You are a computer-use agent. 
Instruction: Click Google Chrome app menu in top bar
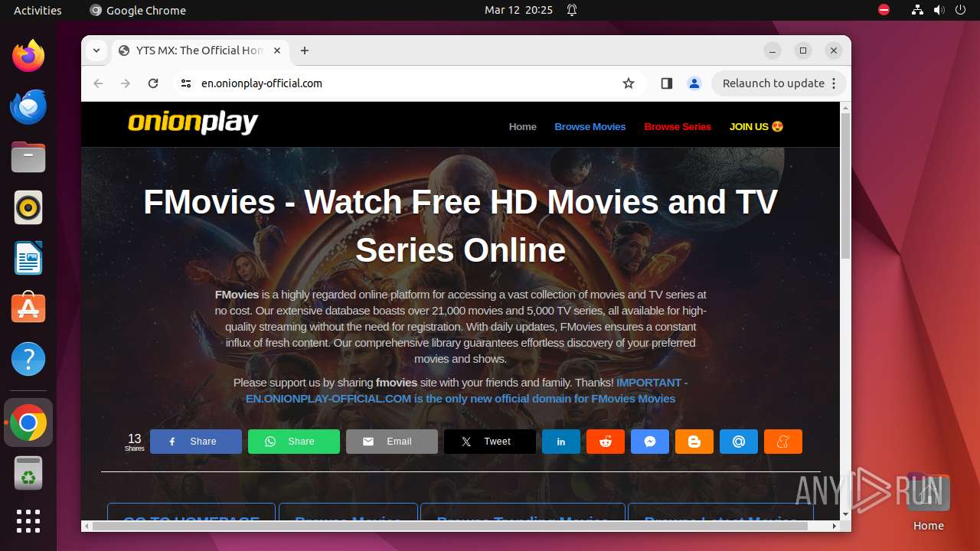pos(138,10)
